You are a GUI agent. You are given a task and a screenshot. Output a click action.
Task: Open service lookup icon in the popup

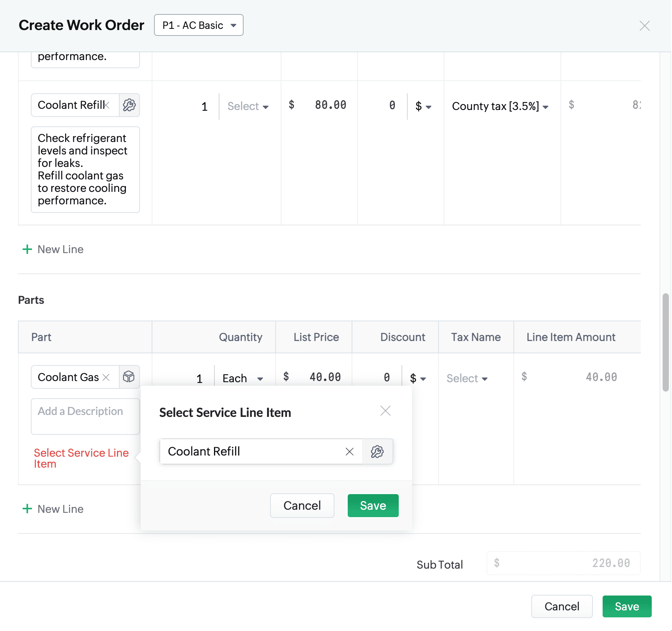tap(377, 452)
